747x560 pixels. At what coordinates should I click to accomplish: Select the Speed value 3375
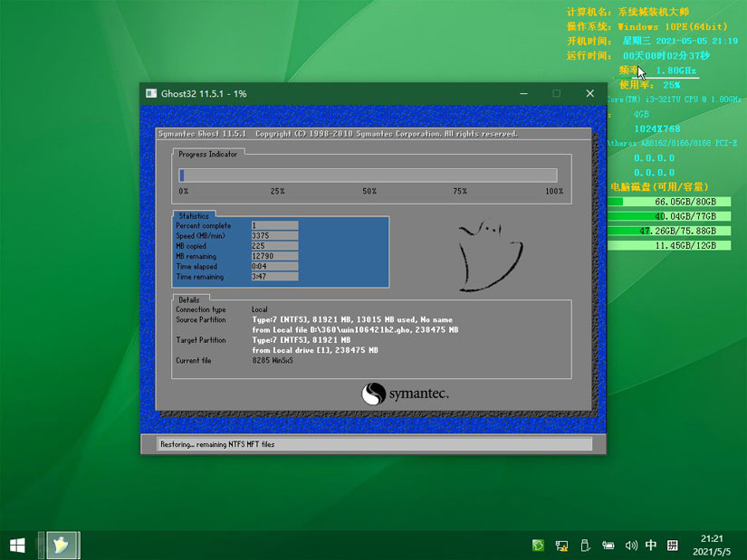click(x=275, y=236)
